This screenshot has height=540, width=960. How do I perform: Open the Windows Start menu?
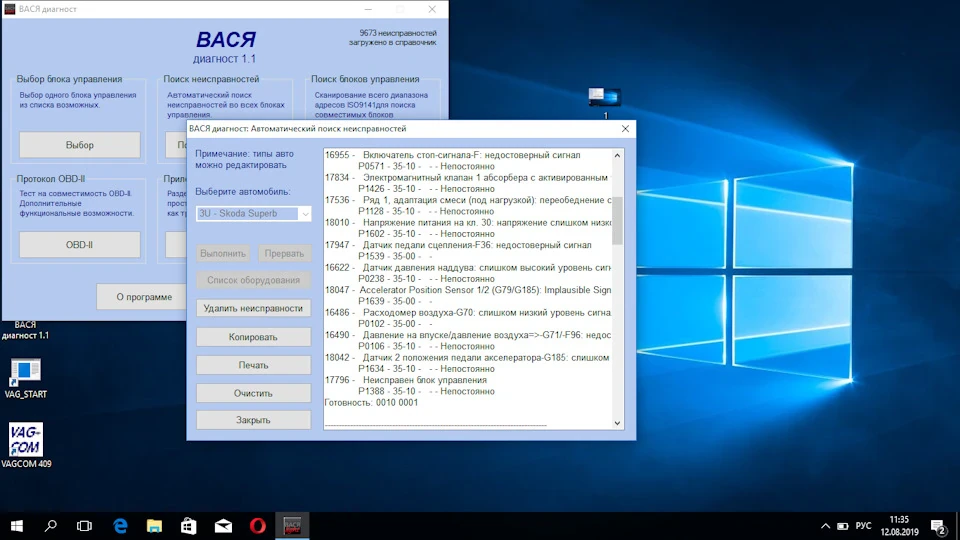coord(17,526)
